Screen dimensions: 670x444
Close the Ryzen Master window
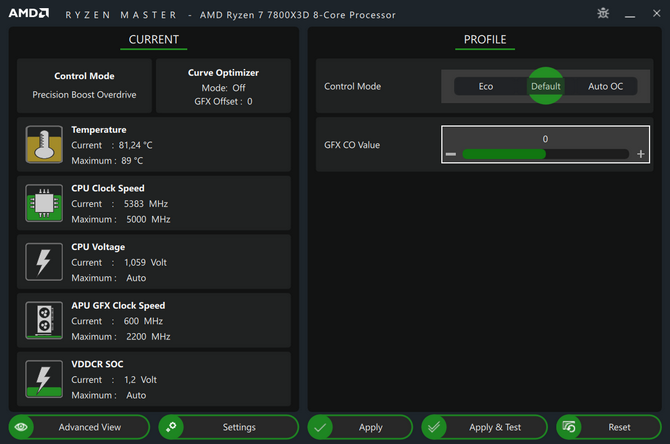click(657, 13)
